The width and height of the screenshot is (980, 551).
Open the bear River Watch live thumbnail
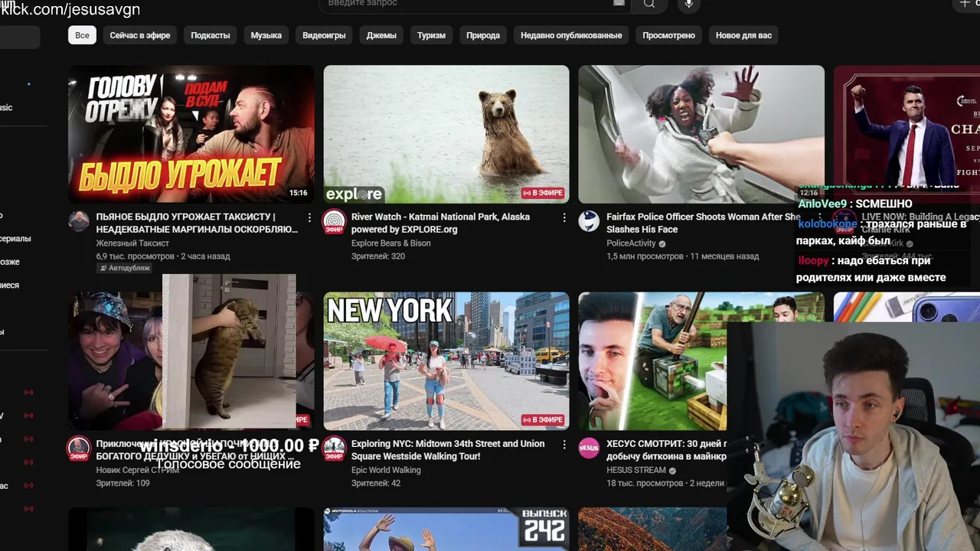point(446,134)
